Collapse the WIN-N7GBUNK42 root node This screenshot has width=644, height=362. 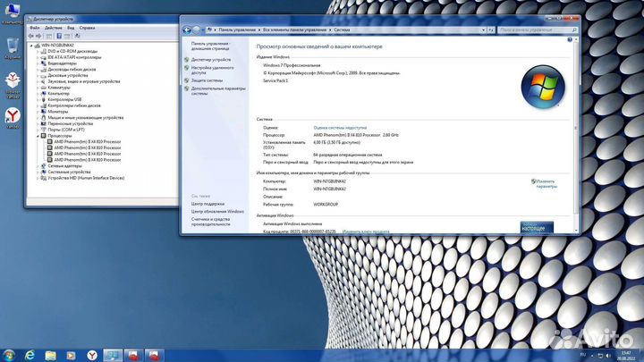click(31, 46)
